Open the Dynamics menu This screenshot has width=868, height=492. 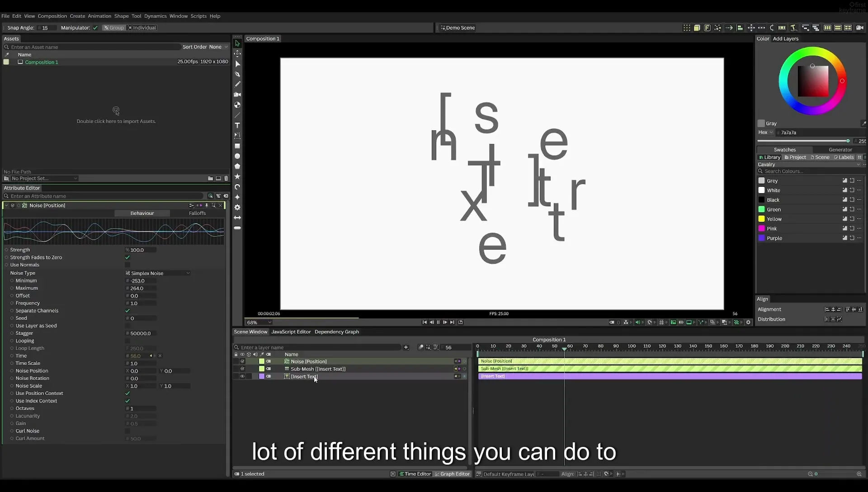tap(155, 16)
